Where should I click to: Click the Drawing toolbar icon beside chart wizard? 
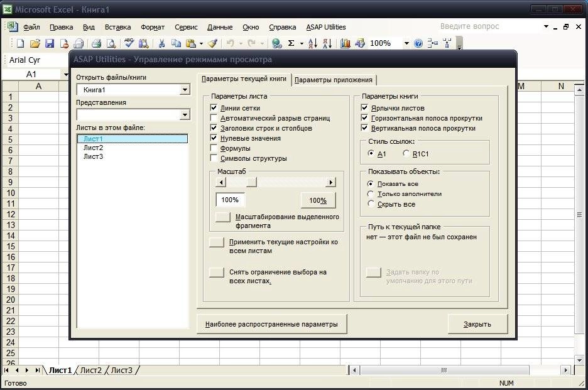[360, 43]
